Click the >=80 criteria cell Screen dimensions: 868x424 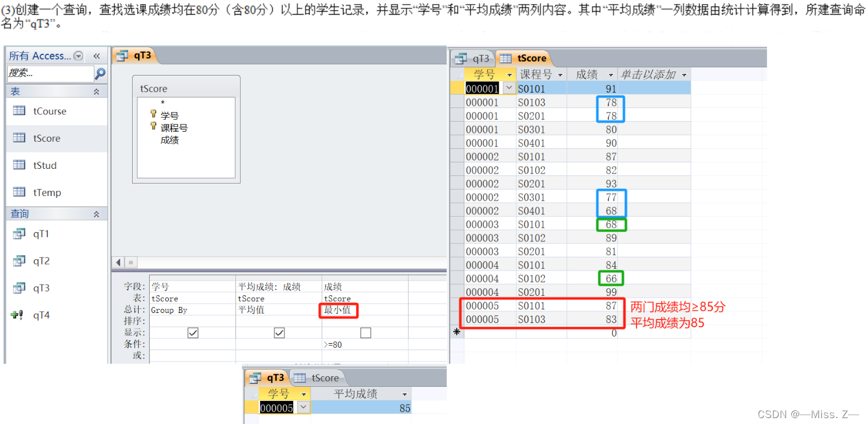(x=365, y=344)
